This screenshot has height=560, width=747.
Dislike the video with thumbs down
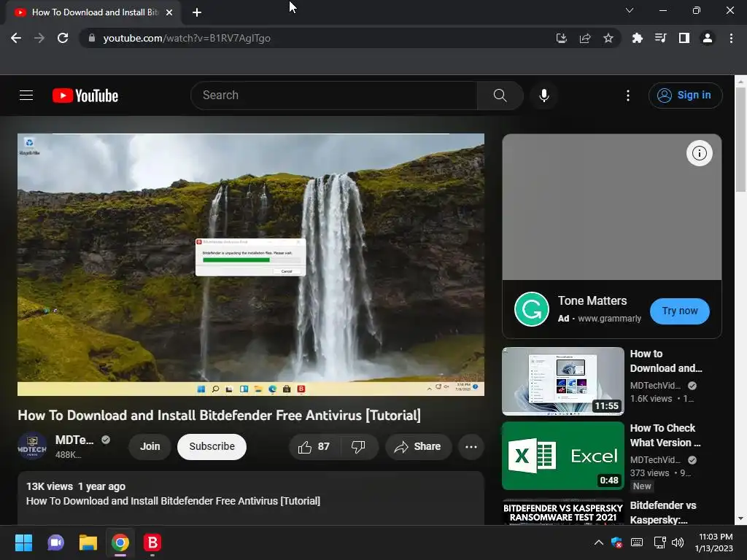[x=358, y=447]
